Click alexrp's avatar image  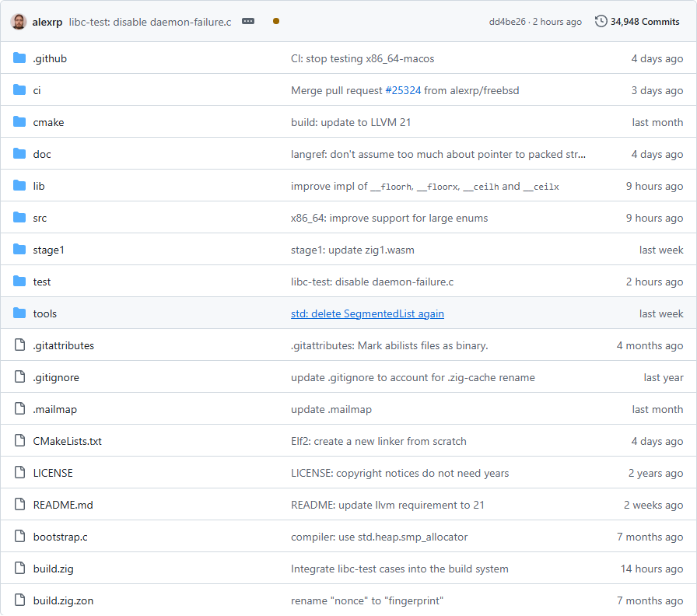coord(19,22)
